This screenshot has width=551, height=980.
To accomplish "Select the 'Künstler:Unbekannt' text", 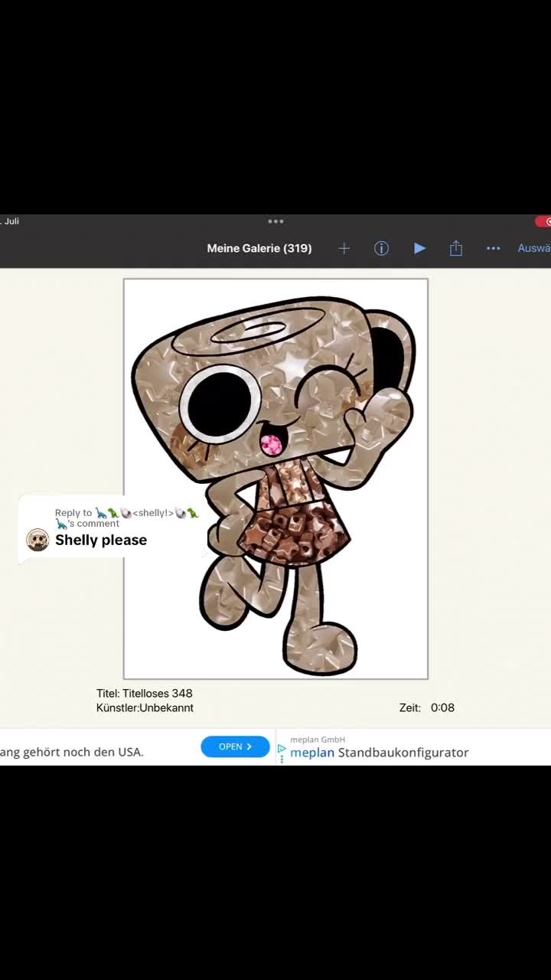I will (145, 708).
